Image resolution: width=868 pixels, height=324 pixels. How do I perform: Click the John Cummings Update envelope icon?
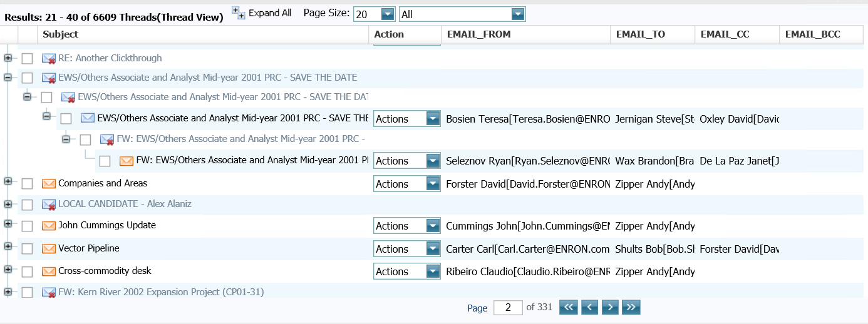(x=49, y=226)
